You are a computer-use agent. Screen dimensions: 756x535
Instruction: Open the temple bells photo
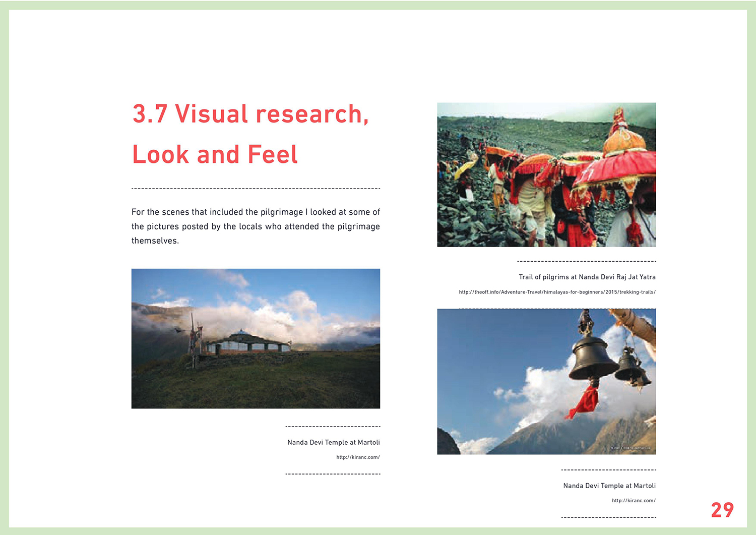tap(546, 381)
